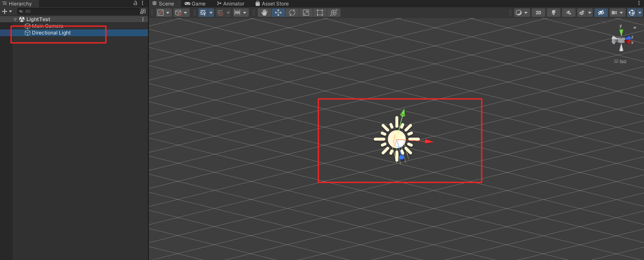Open LightTest scene options kebab menu
Viewport: 644px width, 260px height.
coord(143,19)
